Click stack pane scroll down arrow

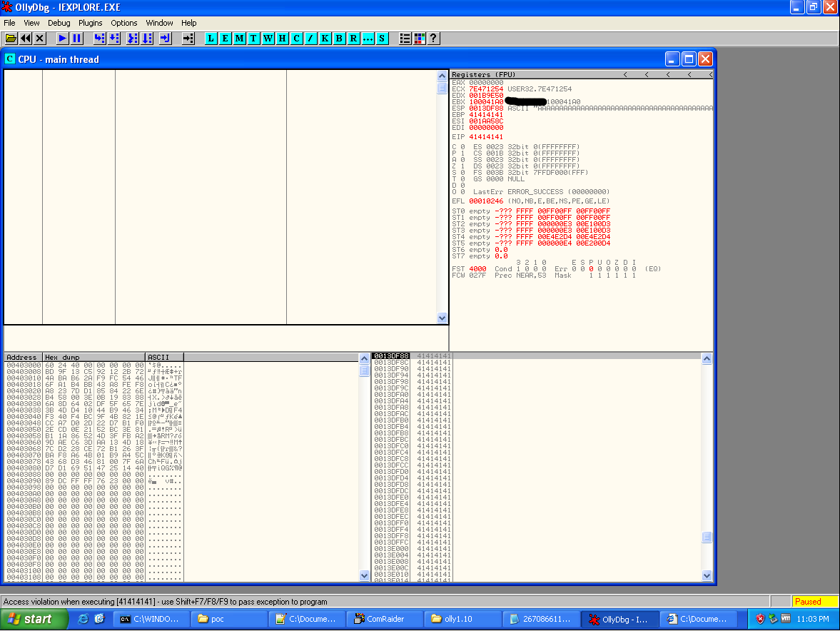pos(707,576)
